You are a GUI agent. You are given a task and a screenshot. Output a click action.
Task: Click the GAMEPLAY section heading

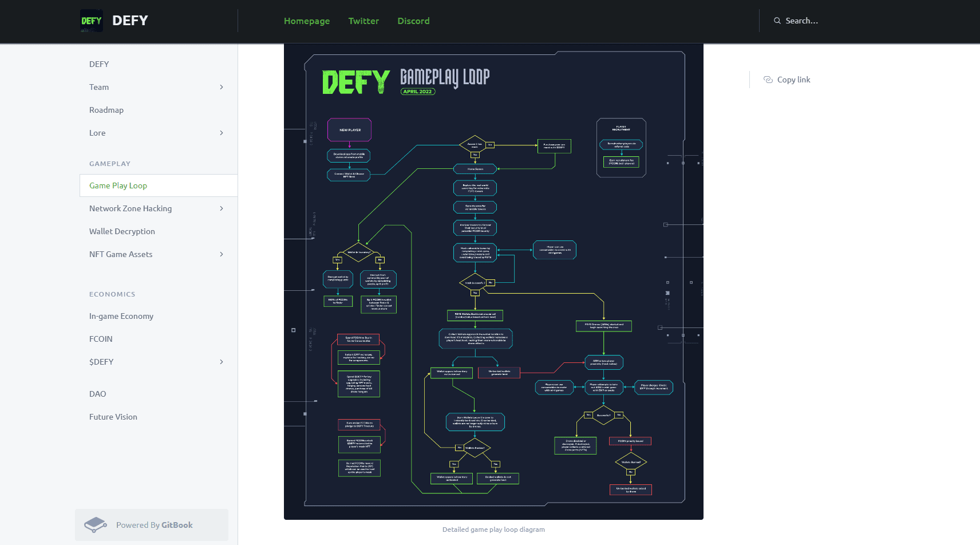pyautogui.click(x=110, y=164)
